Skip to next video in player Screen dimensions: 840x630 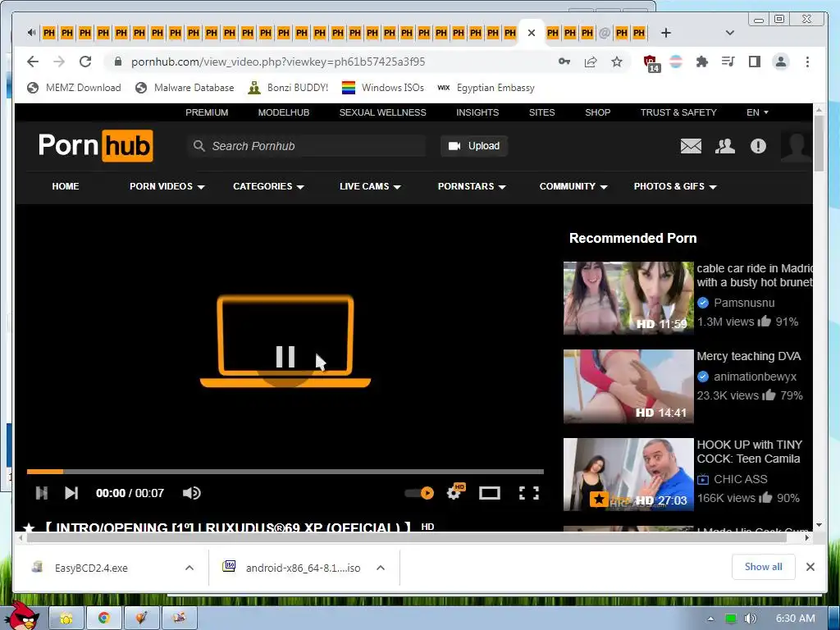pos(71,493)
